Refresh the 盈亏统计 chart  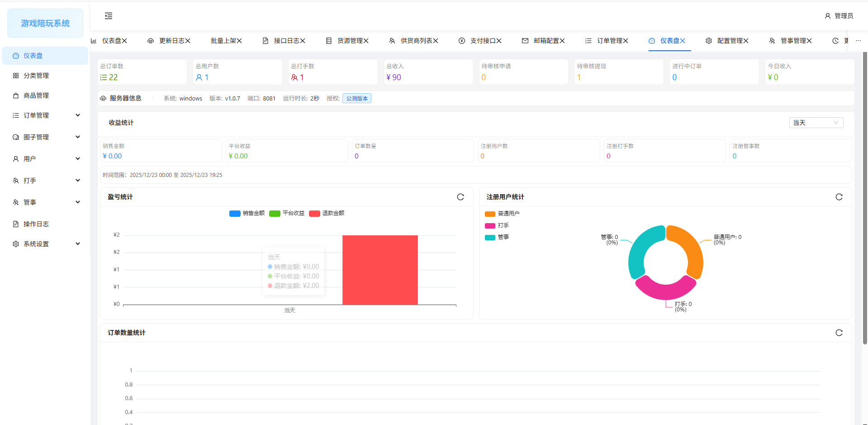click(460, 197)
